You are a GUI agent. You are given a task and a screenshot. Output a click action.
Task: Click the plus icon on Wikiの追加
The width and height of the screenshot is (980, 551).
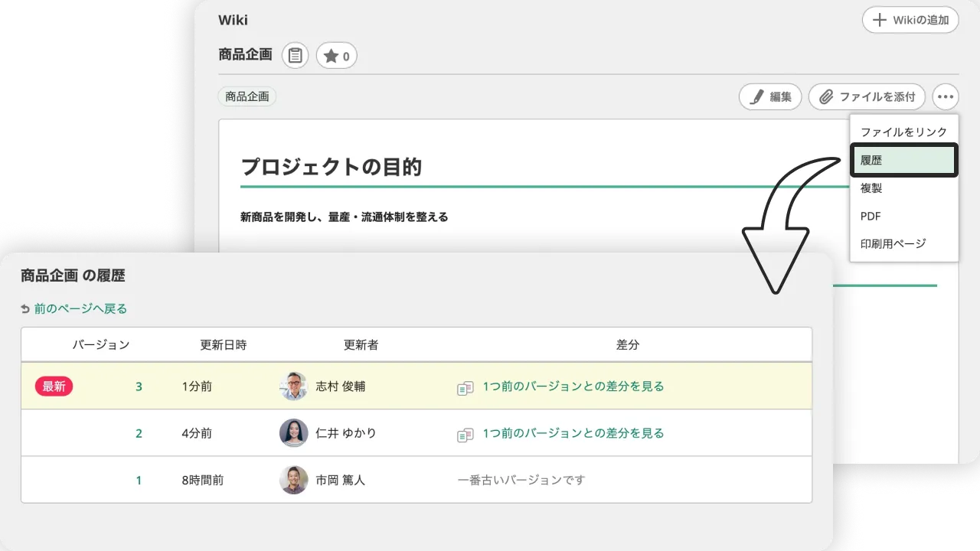click(x=879, y=20)
